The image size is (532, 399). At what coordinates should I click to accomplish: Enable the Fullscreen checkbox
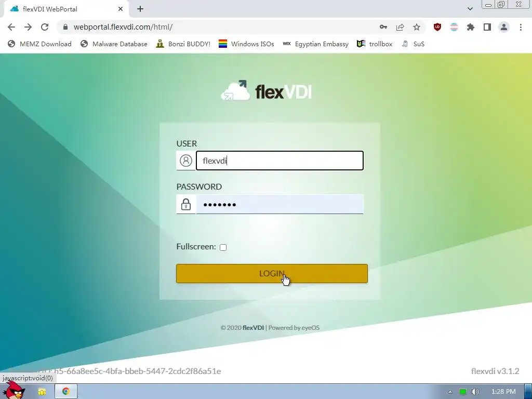click(223, 247)
